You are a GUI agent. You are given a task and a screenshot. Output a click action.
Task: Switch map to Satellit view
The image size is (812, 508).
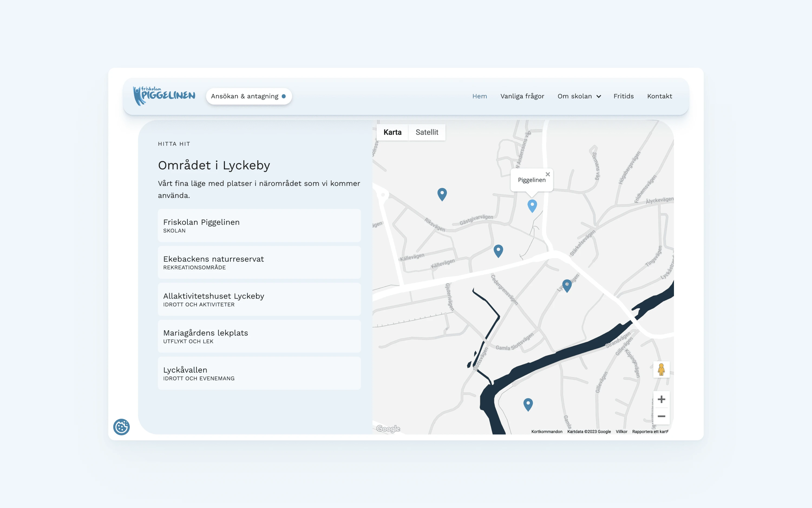[427, 132]
